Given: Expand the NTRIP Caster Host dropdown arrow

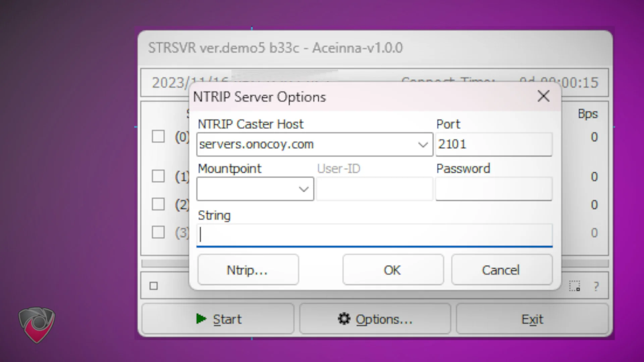Looking at the screenshot, I should point(423,144).
